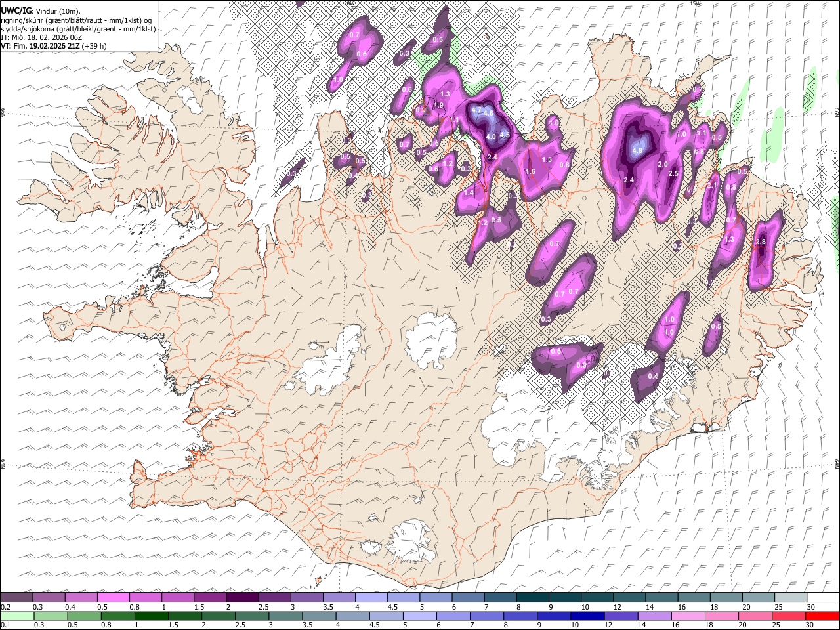This screenshot has width=840, height=630.
Task: Click the 1.1 precipitation value on the map
Action: pyautogui.click(x=702, y=133)
